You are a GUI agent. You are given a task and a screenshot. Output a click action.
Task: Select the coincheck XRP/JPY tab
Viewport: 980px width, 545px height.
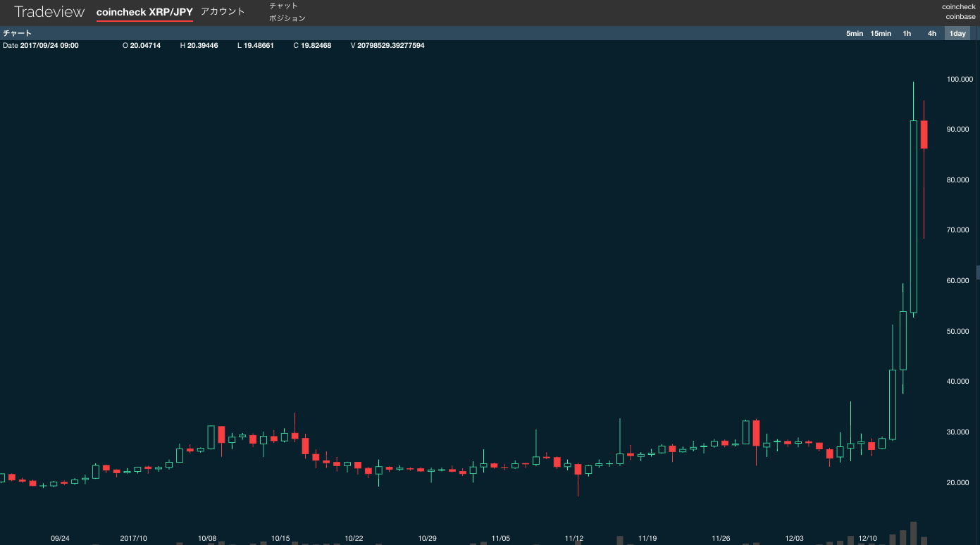[144, 12]
